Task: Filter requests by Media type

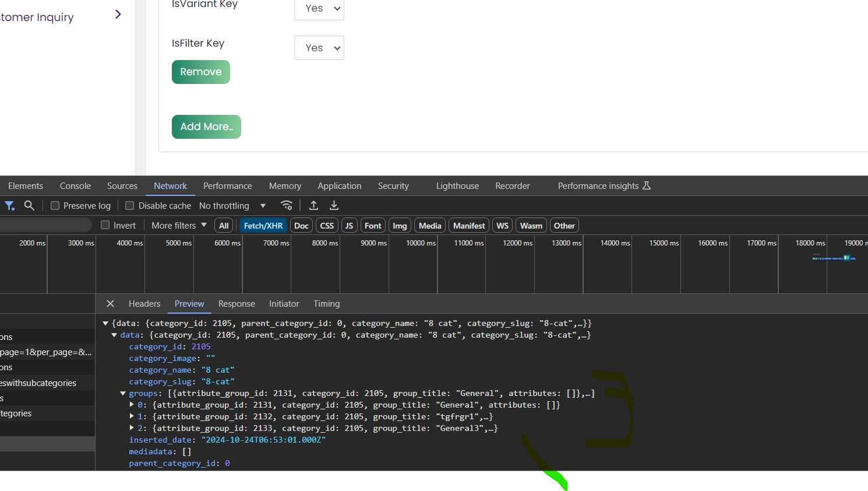Action: click(x=430, y=226)
